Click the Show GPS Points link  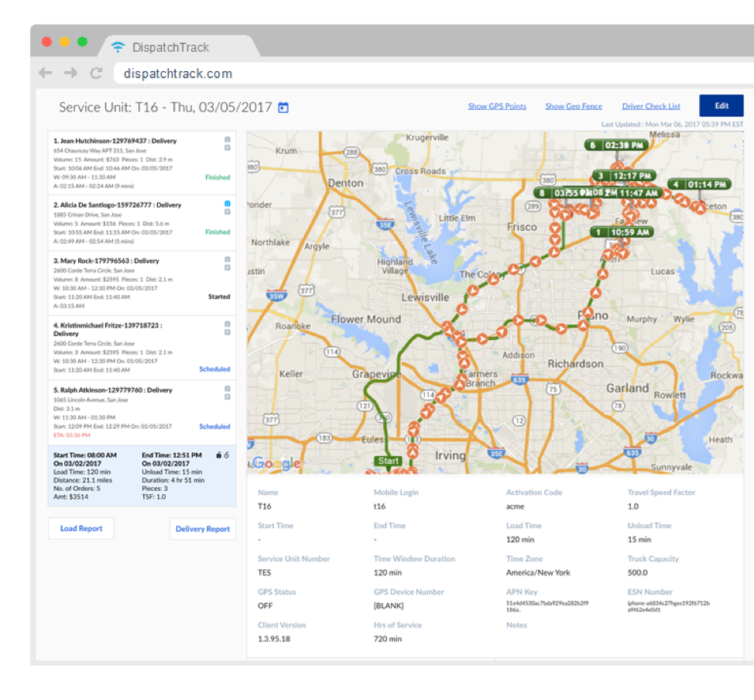(x=497, y=106)
